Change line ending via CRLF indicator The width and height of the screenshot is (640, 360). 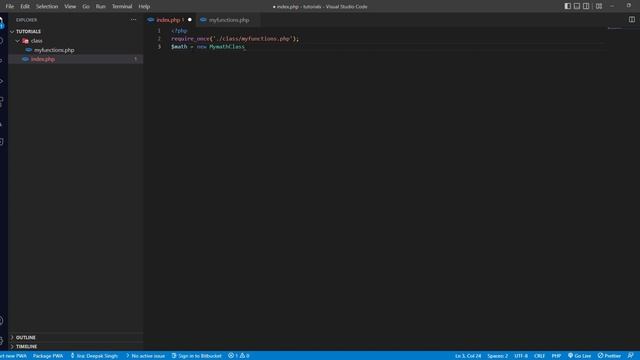click(x=540, y=356)
